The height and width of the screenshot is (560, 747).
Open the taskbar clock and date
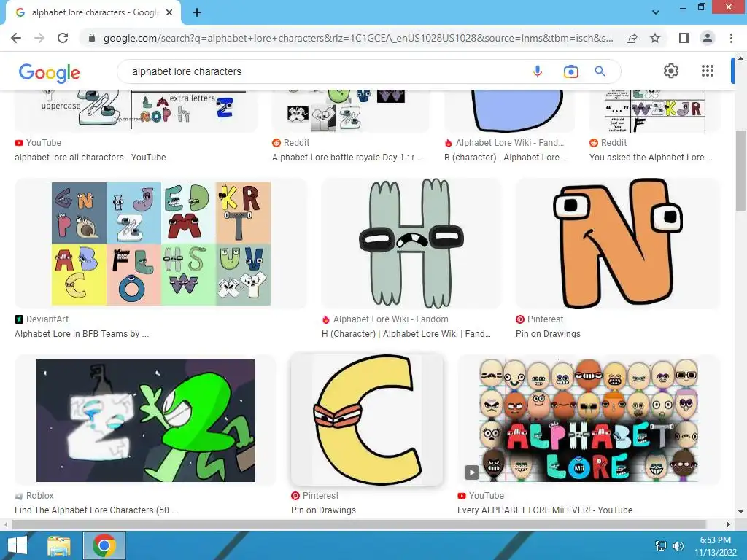tap(715, 545)
